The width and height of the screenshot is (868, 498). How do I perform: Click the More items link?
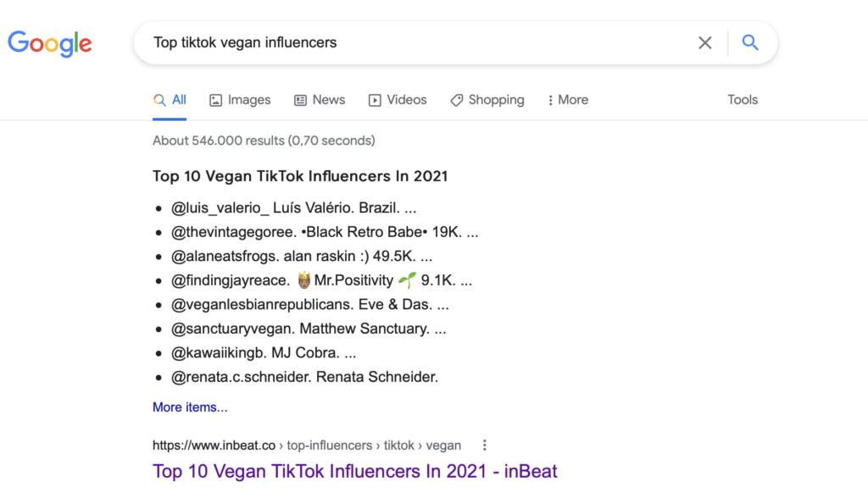pos(190,407)
